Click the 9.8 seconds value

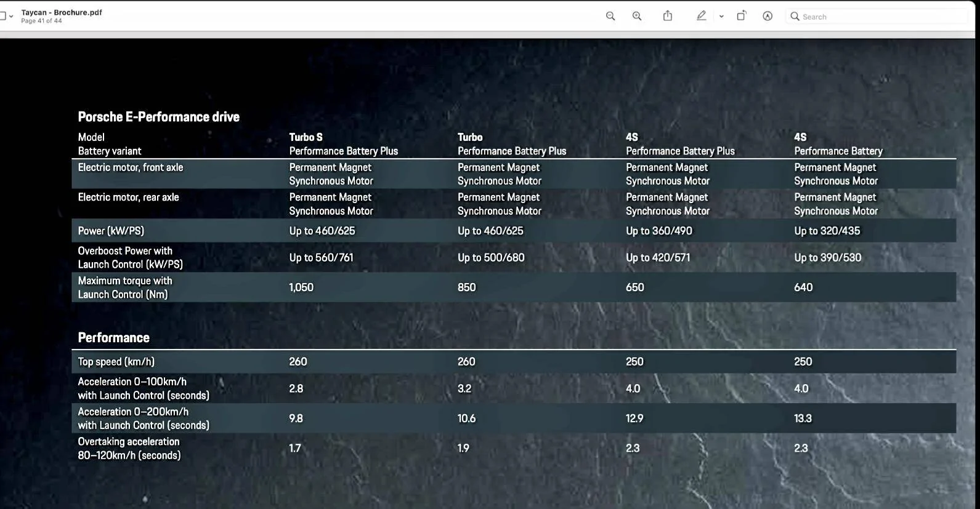[296, 419]
